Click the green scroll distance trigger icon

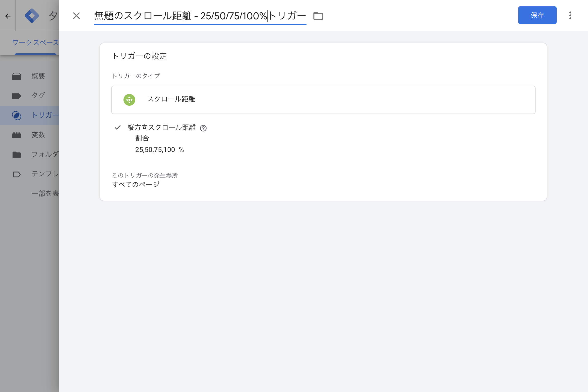pos(129,100)
